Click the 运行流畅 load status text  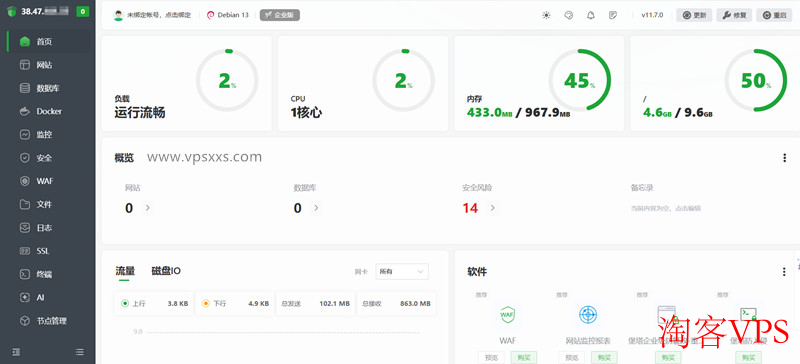point(140,112)
